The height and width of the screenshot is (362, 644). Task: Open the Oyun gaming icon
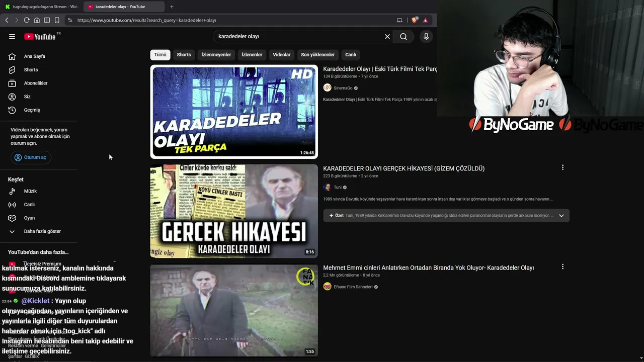[x=12, y=218]
